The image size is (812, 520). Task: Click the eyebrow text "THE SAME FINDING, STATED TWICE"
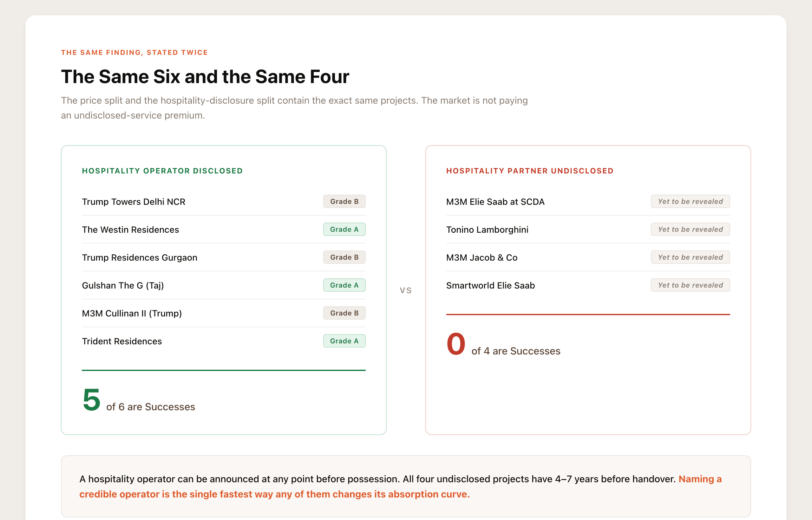click(134, 52)
